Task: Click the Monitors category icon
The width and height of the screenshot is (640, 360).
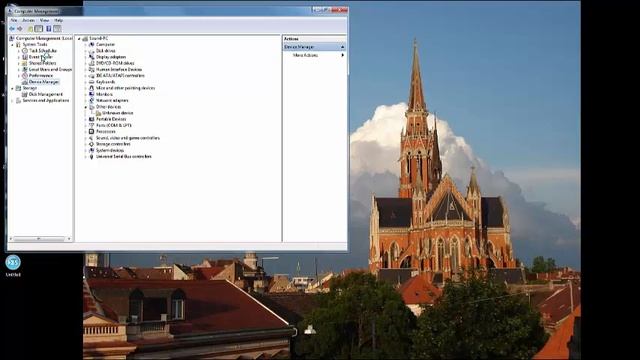Action: click(92, 94)
